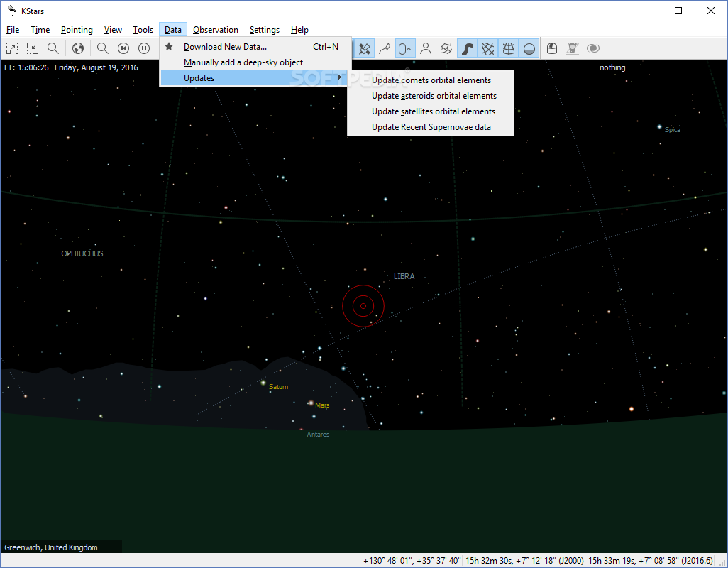Choose Update Recent Supernovae data
Screen dimensions: 728x568
pos(431,127)
